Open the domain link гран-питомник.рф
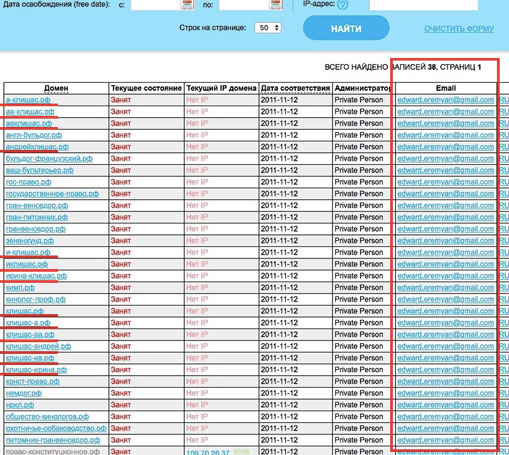The image size is (509, 455). 37,217
